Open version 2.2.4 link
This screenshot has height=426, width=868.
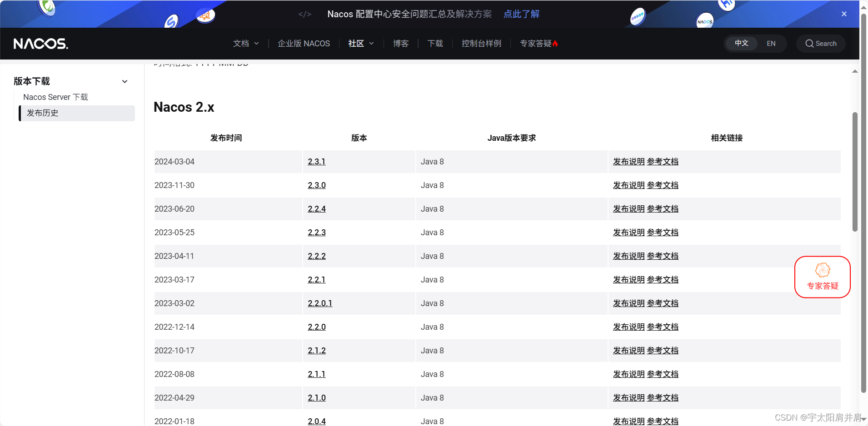tap(316, 209)
